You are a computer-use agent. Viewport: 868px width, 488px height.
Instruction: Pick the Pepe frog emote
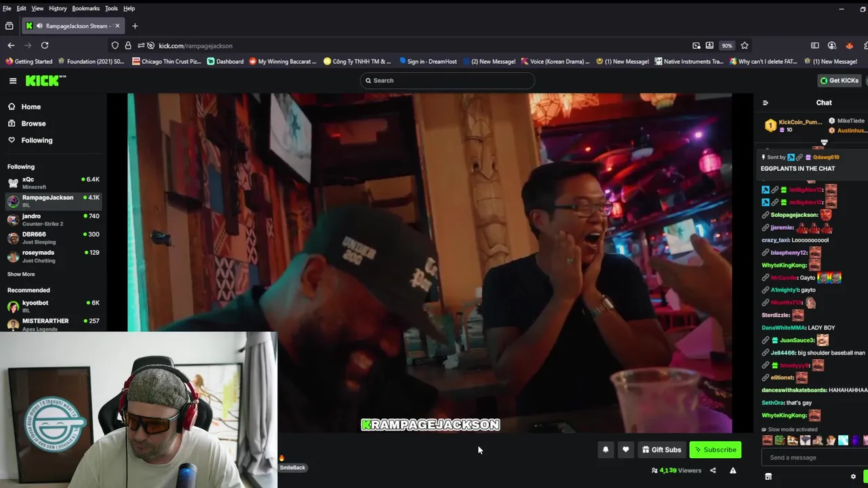[780, 441]
